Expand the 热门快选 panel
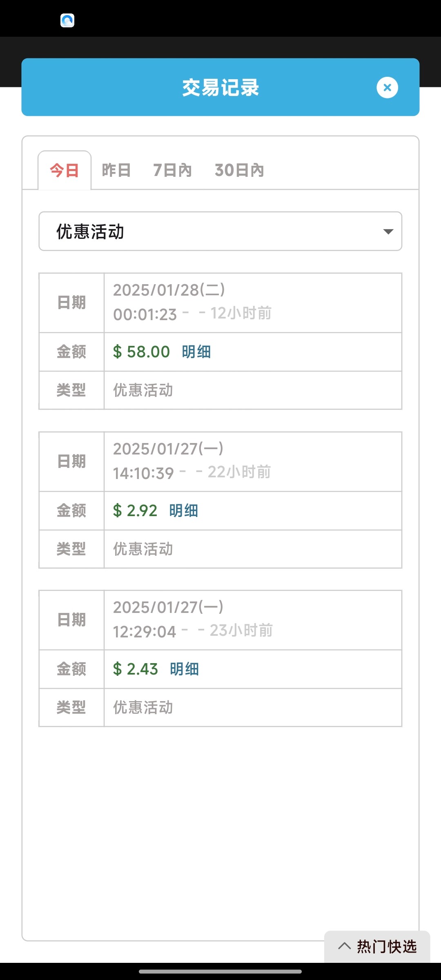This screenshot has height=980, width=441. 386,946
